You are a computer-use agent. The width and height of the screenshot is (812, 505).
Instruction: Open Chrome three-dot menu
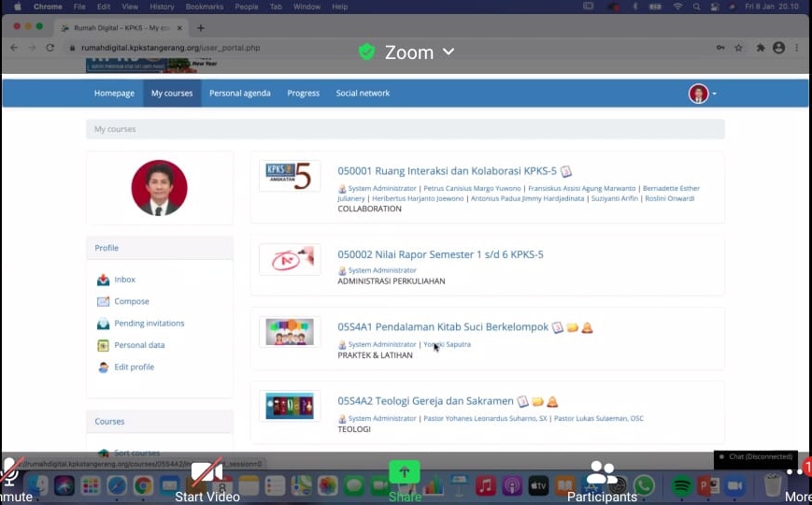797,48
